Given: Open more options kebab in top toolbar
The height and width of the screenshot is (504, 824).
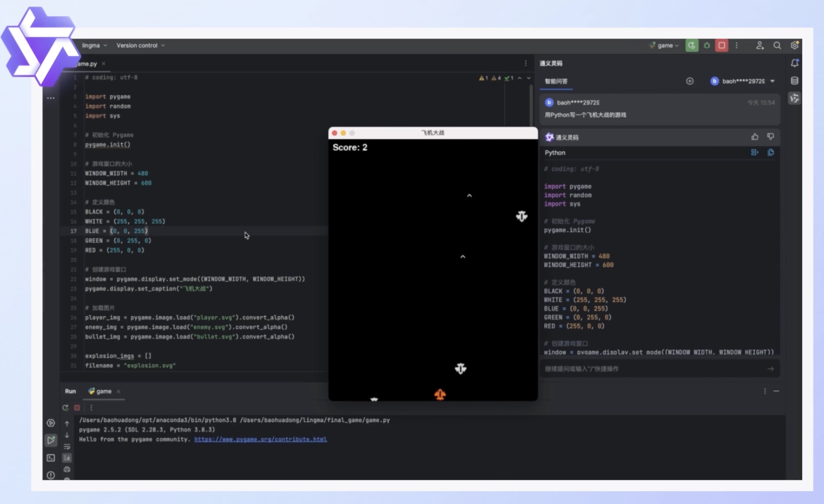Looking at the screenshot, I should click(x=737, y=46).
